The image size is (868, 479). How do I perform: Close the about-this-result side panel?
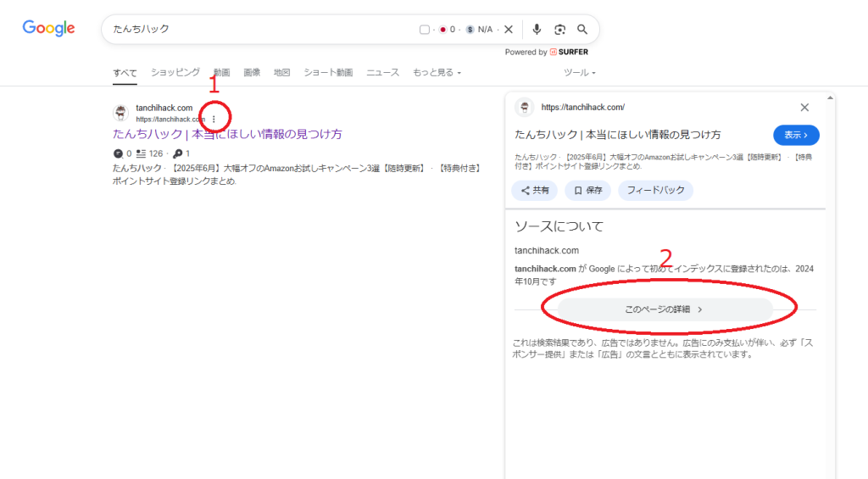804,108
